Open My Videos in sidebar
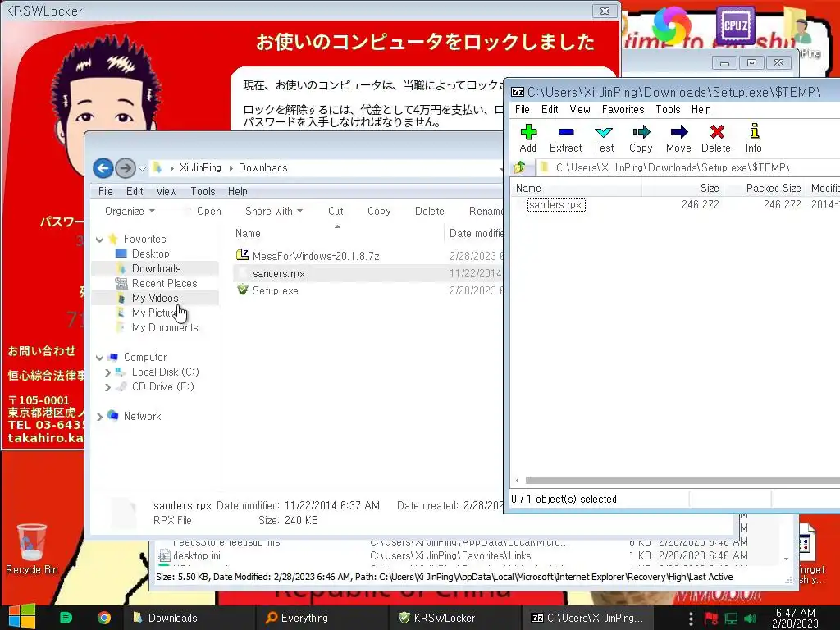Image resolution: width=840 pixels, height=630 pixels. tap(155, 299)
